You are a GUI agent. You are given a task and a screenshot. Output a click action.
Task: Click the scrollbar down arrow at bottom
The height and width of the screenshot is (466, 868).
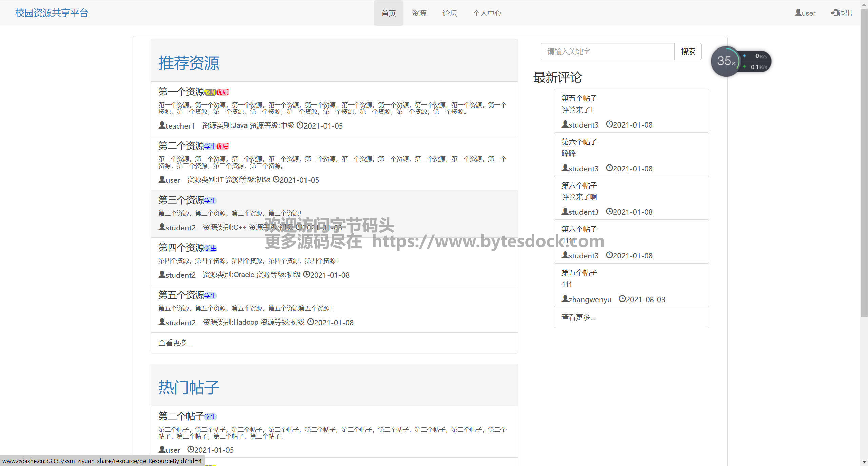tap(864, 462)
